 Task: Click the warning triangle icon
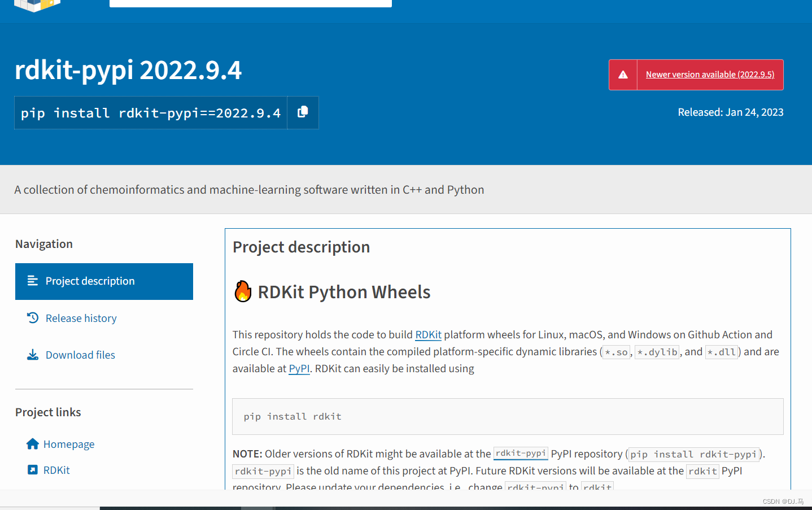coord(623,75)
